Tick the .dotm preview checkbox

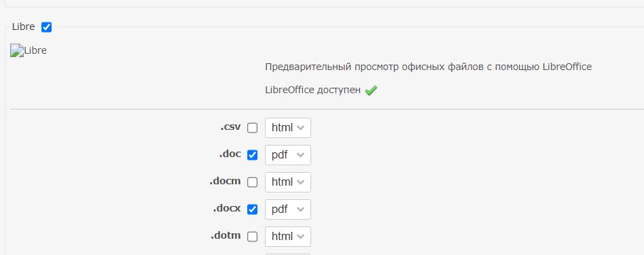(252, 237)
